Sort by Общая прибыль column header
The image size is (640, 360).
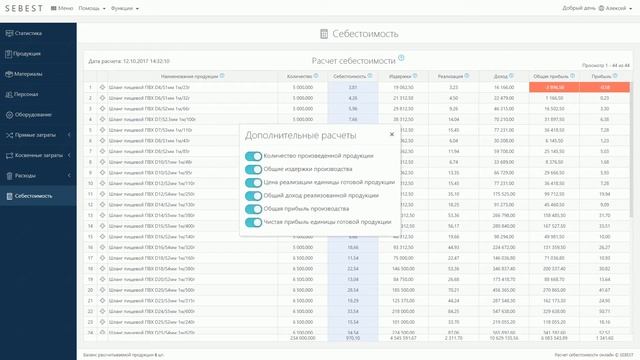[x=551, y=76]
